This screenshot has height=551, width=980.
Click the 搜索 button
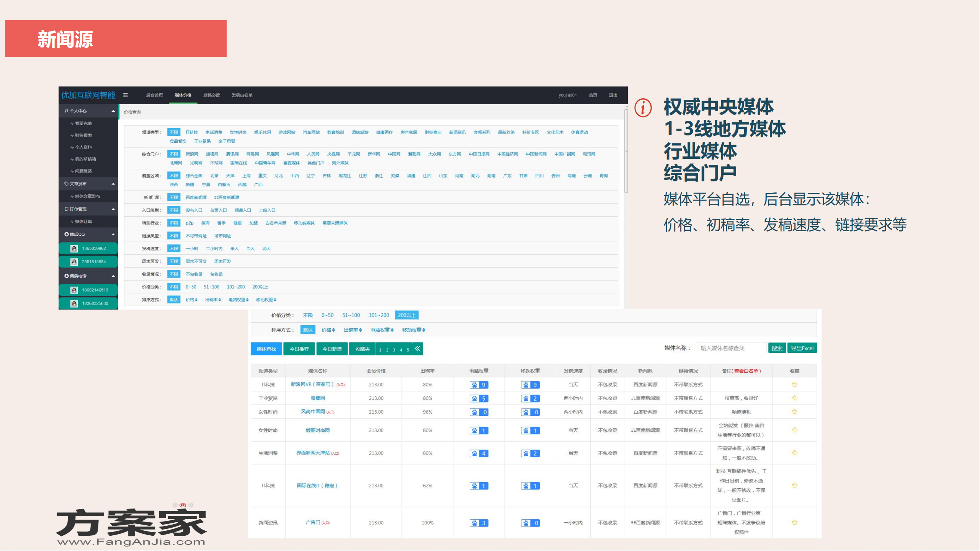tap(777, 348)
